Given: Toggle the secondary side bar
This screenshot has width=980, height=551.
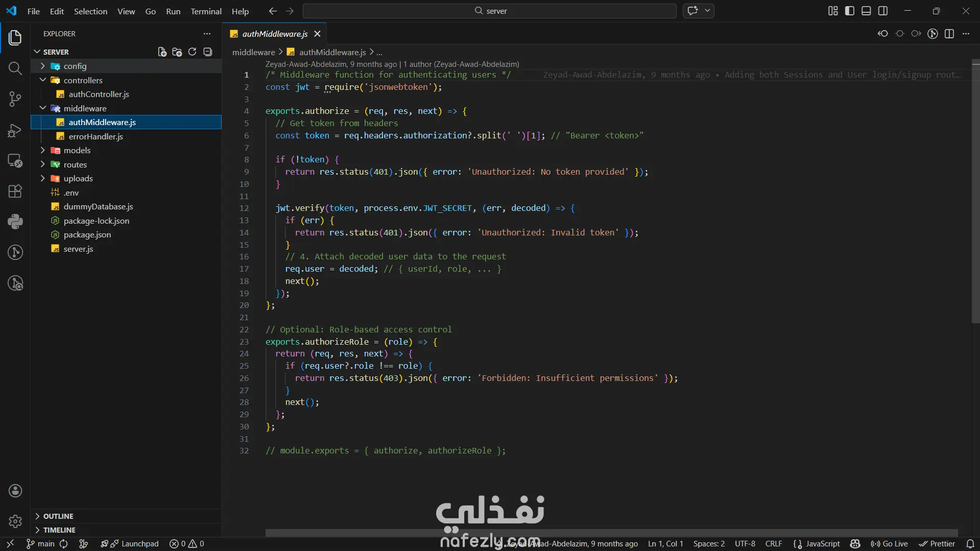Looking at the screenshot, I should click(883, 11).
